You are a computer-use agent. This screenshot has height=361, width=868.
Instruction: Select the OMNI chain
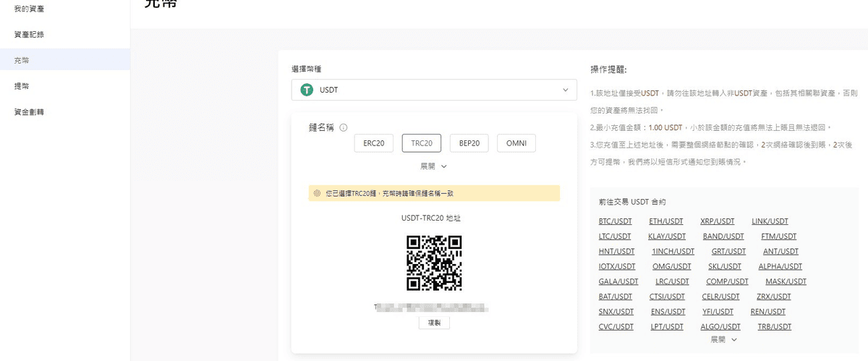pyautogui.click(x=516, y=143)
